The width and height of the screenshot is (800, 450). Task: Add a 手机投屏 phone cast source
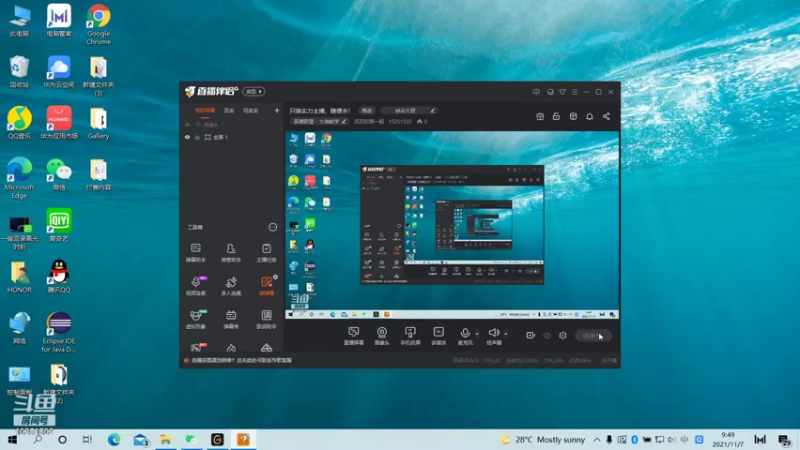coord(410,336)
